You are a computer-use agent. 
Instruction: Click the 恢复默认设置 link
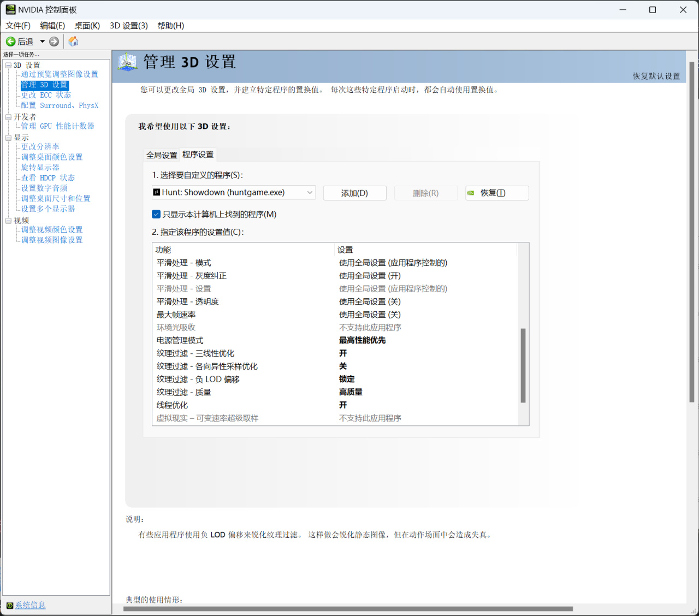click(656, 76)
